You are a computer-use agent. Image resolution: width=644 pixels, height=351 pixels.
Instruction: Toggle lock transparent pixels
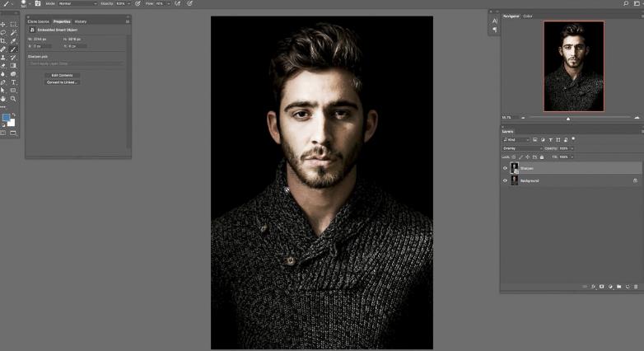click(x=513, y=157)
